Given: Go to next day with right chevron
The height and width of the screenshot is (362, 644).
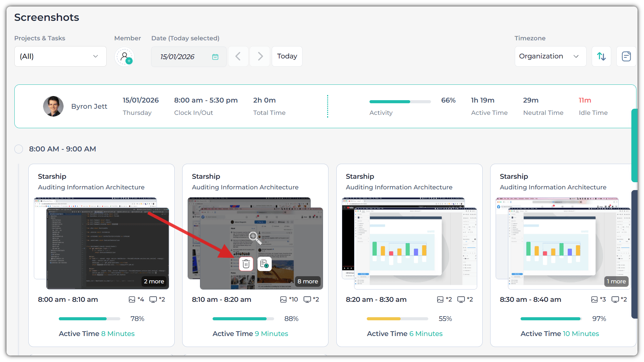Looking at the screenshot, I should click(260, 56).
